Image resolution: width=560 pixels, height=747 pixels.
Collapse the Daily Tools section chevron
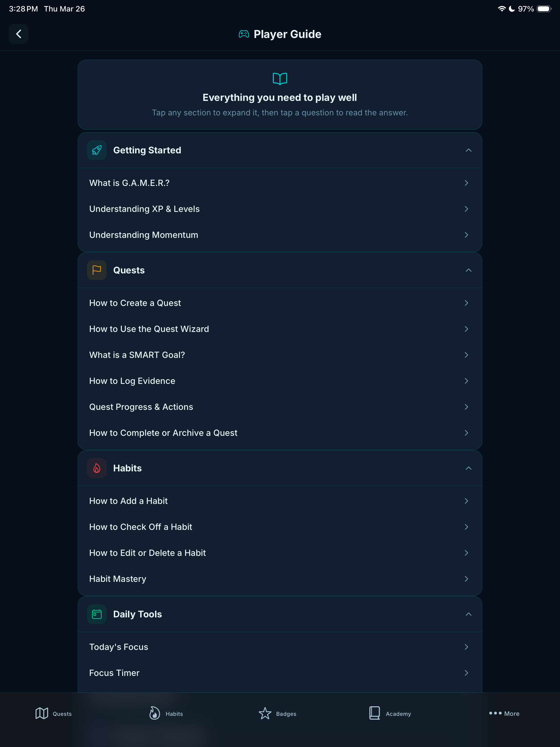(x=468, y=614)
